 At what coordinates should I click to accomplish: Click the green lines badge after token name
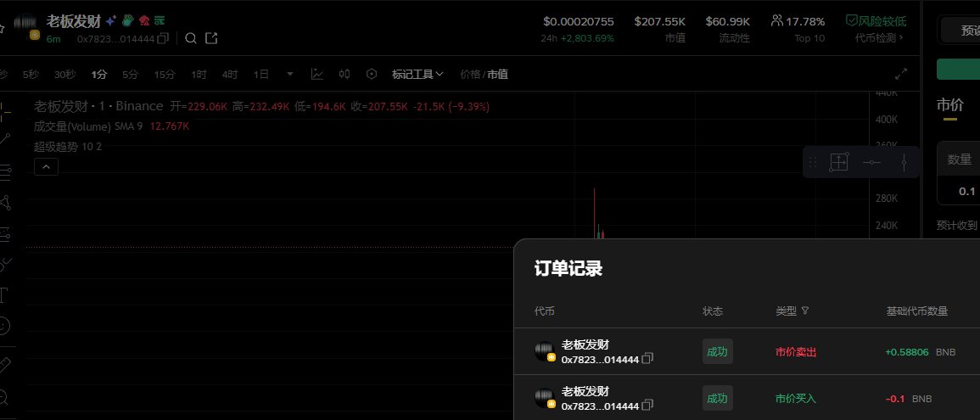coord(160,20)
